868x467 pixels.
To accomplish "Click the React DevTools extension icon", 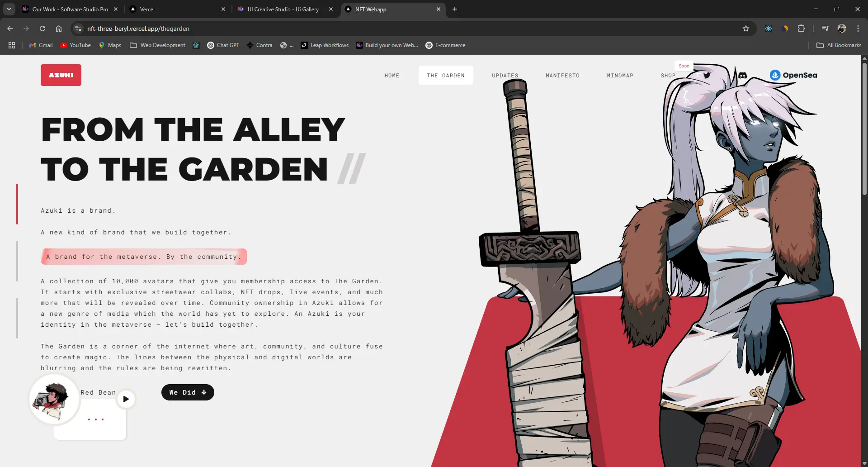I will click(x=769, y=29).
